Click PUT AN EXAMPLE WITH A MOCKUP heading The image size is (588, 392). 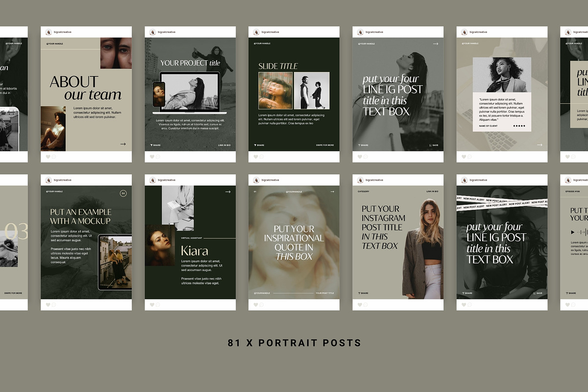pos(81,217)
